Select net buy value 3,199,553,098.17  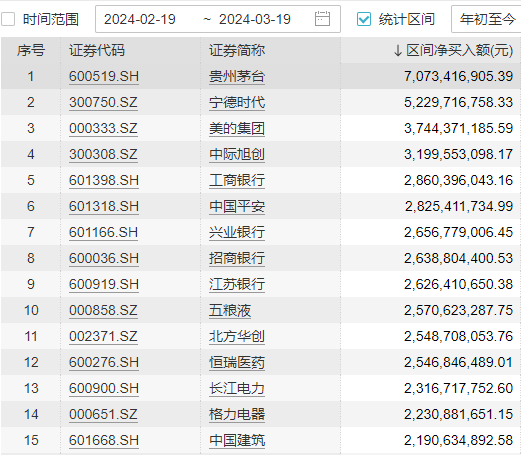[x=458, y=154]
